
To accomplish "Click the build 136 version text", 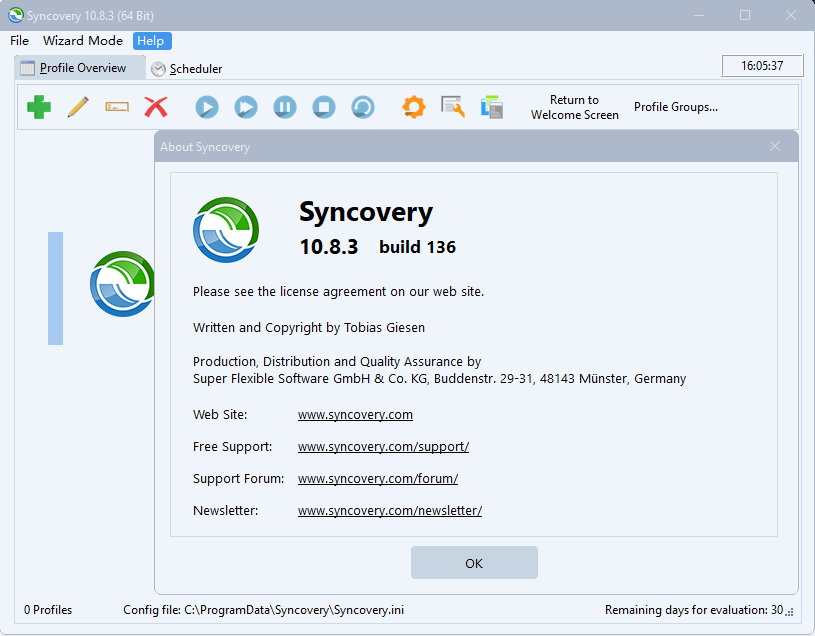I will (x=417, y=247).
